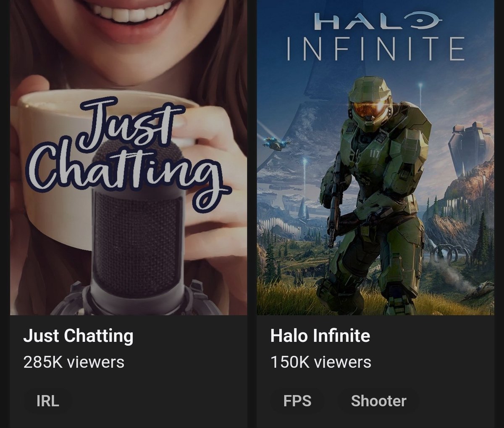Select the FPS tag chip
The width and height of the screenshot is (504, 428).
(x=297, y=401)
